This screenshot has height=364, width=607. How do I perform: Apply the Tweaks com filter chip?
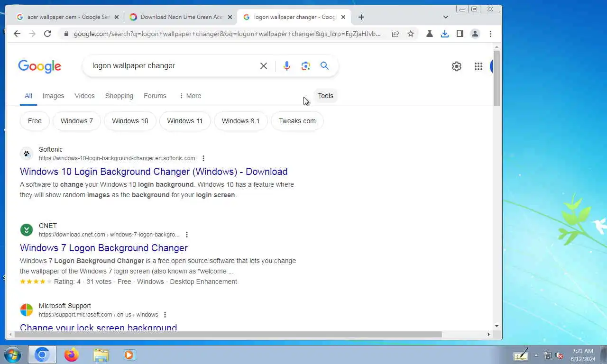tap(297, 121)
